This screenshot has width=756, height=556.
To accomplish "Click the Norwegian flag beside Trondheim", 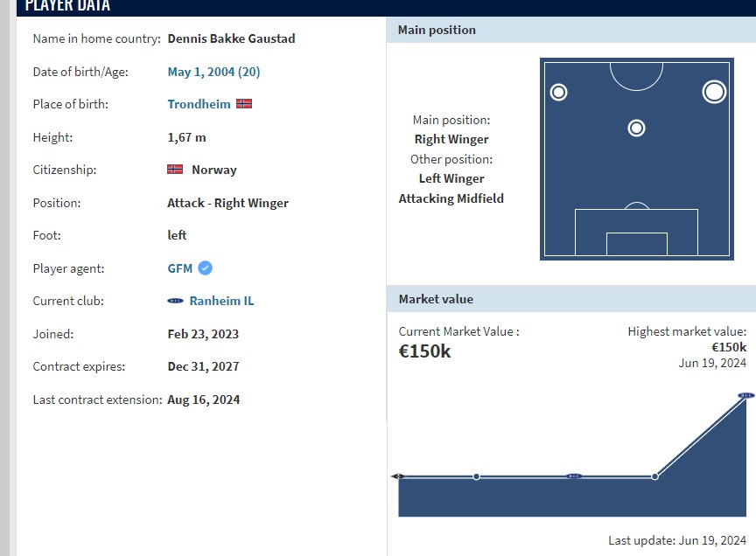I will 244,104.
